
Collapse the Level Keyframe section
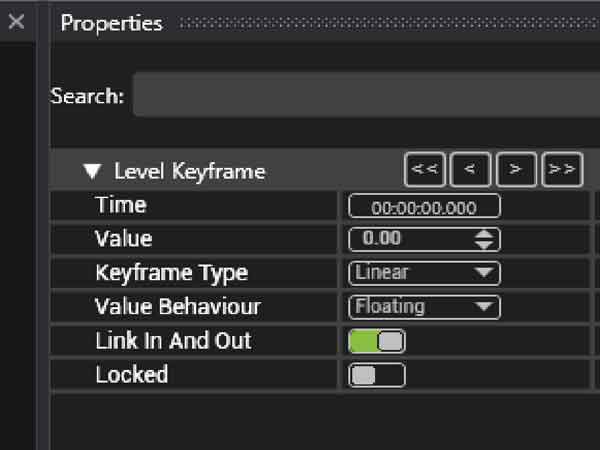pyautogui.click(x=94, y=171)
